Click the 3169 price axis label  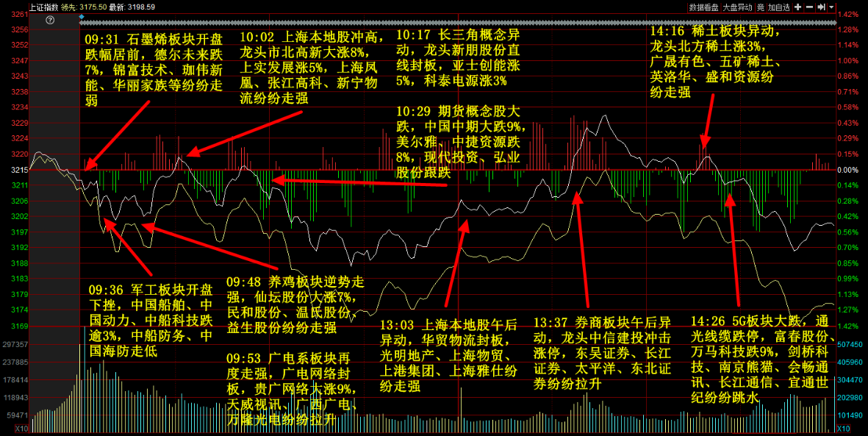coord(20,326)
